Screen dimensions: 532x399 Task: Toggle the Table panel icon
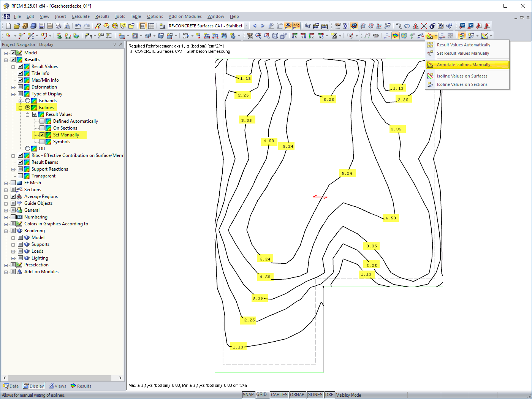tap(151, 26)
